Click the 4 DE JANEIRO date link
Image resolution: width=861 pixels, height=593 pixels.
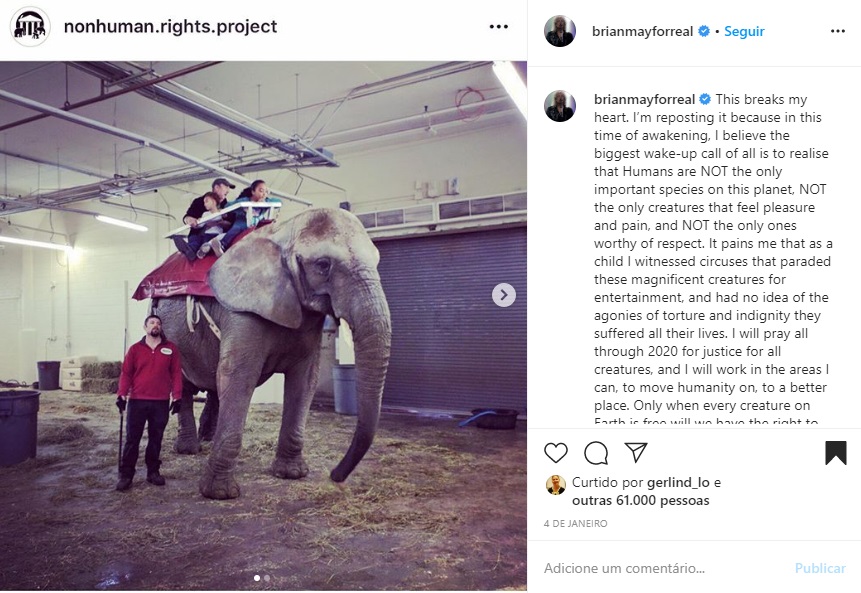tap(575, 524)
